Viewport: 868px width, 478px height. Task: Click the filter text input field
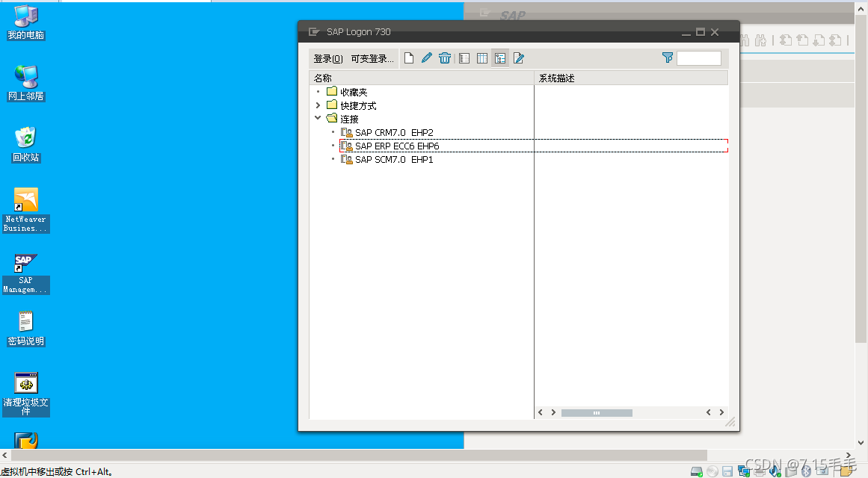pos(699,58)
